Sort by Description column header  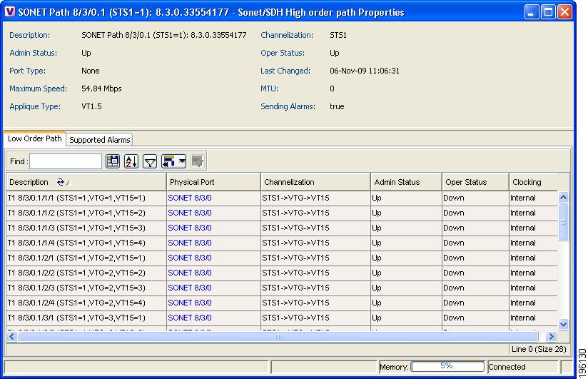pyautogui.click(x=86, y=182)
